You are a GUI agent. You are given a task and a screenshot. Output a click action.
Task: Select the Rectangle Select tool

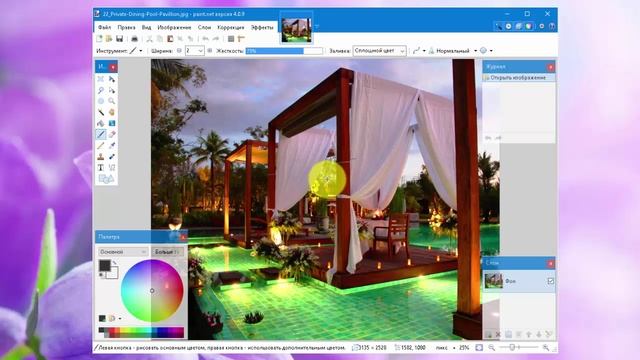(x=101, y=79)
